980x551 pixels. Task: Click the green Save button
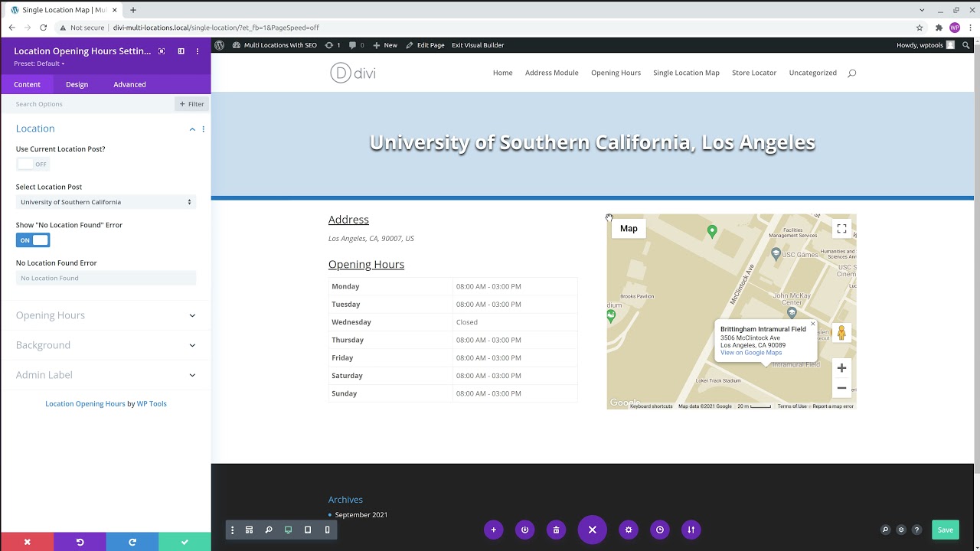[x=945, y=530]
